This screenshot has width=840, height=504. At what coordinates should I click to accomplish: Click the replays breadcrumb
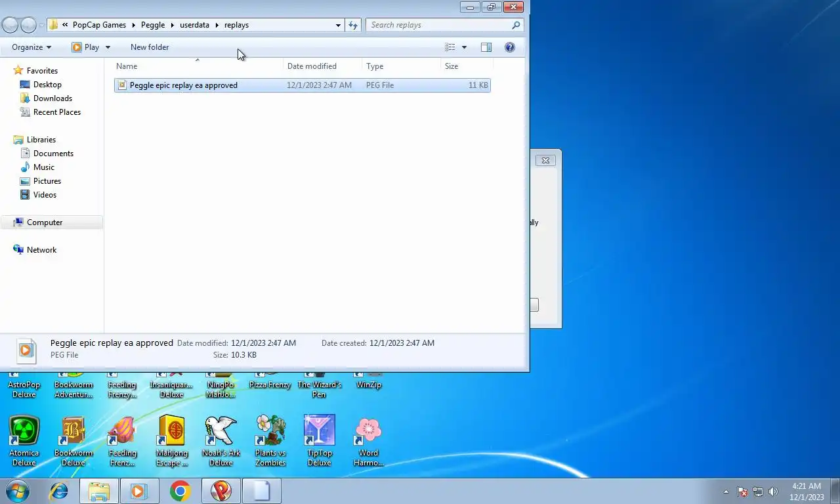tap(236, 25)
